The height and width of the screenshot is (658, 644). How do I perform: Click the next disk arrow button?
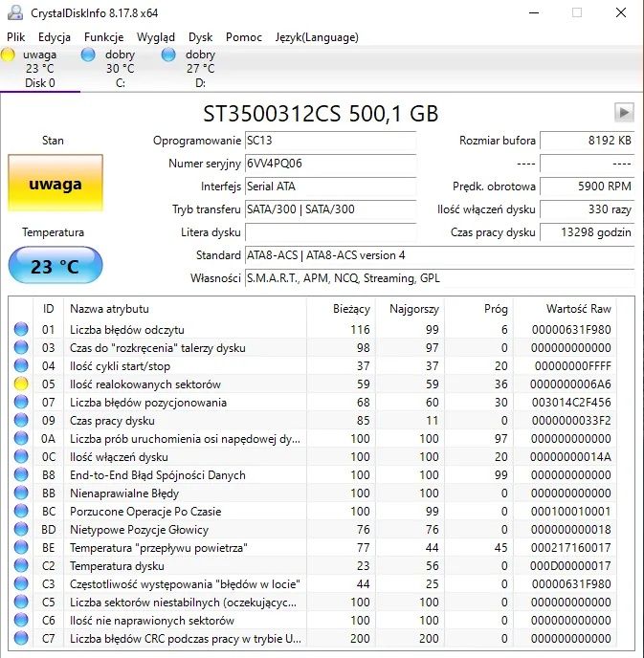624,112
